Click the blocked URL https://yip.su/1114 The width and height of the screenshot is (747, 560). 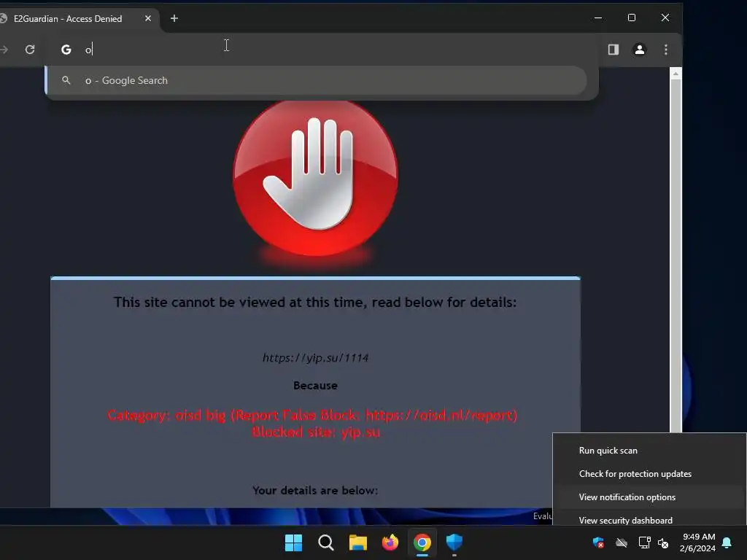(315, 357)
